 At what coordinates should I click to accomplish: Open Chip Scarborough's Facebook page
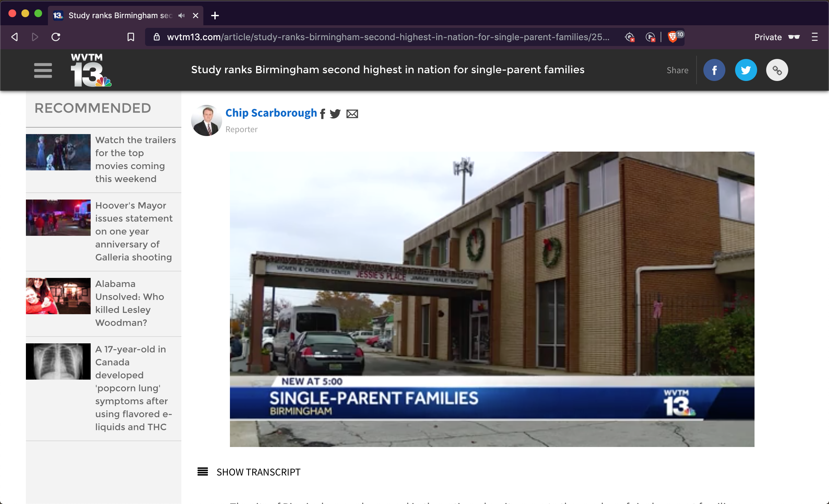pyautogui.click(x=323, y=114)
